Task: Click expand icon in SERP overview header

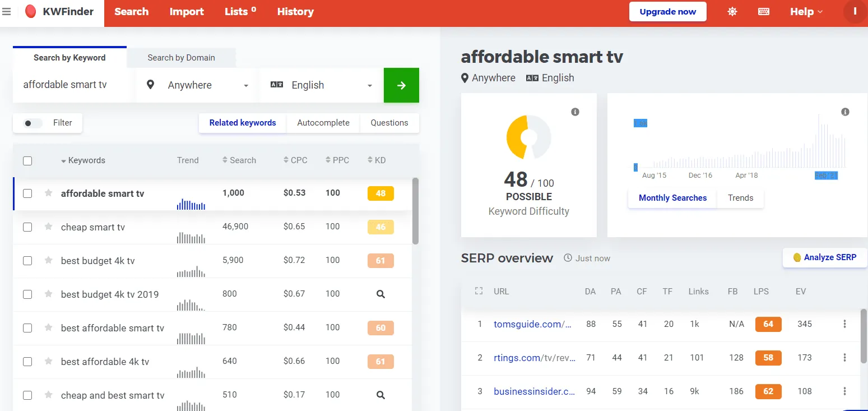Action: click(479, 292)
